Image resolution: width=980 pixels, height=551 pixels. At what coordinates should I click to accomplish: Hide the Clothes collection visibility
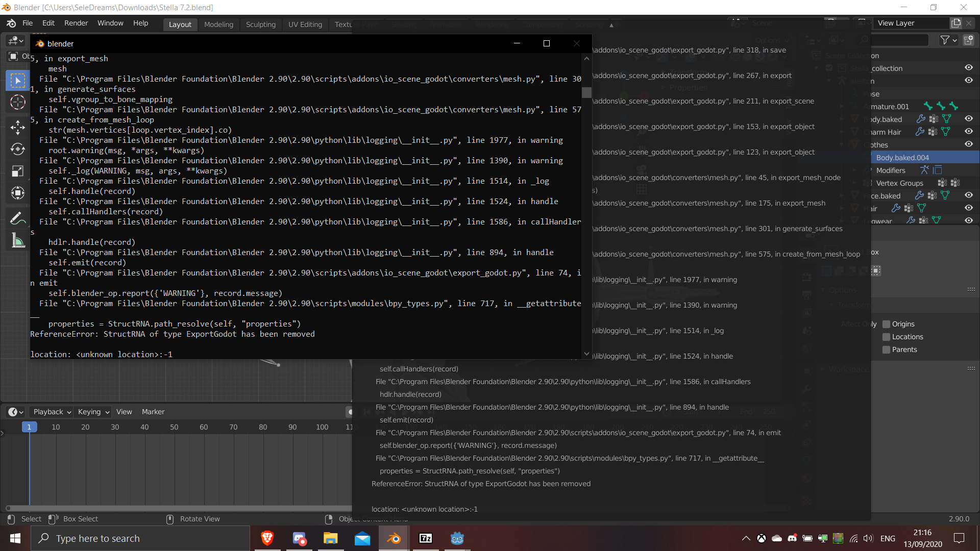[969, 144]
